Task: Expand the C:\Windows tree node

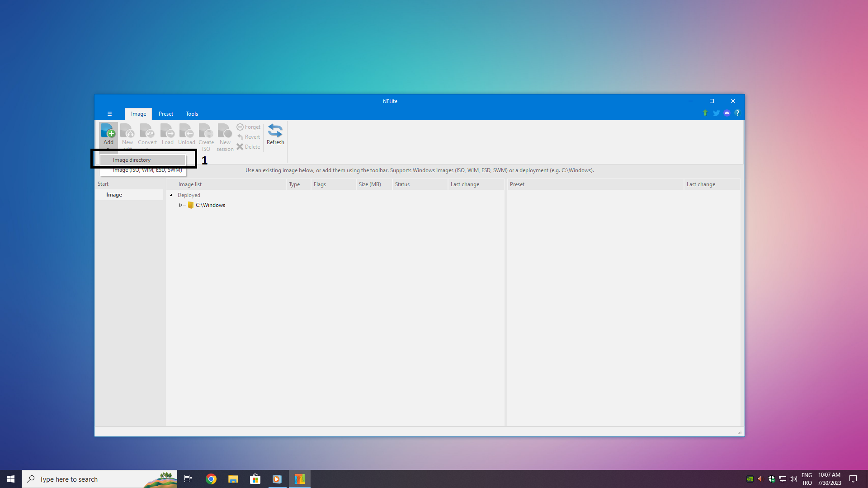Action: click(x=180, y=205)
